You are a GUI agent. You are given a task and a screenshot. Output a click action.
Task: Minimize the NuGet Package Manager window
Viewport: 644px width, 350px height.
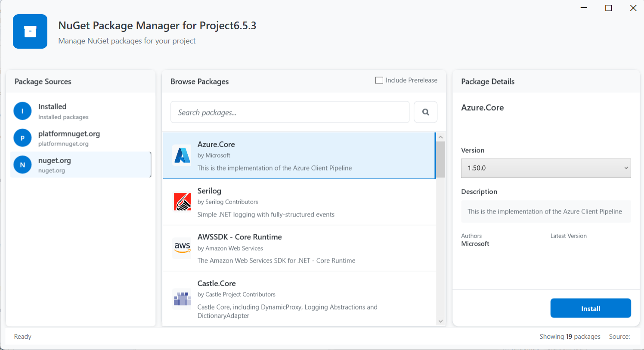pyautogui.click(x=584, y=8)
